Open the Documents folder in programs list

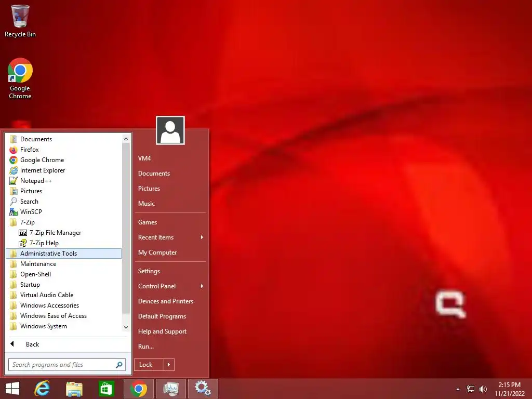[63, 139]
